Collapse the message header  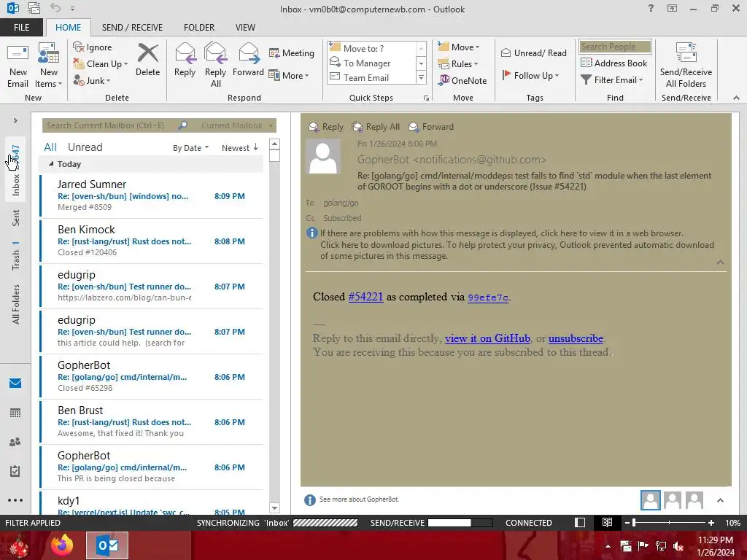click(x=720, y=262)
